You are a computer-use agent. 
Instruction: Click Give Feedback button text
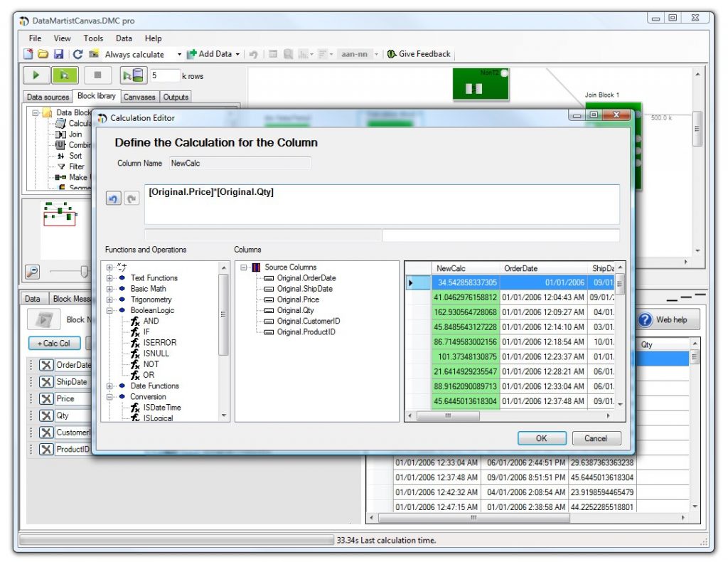click(x=424, y=54)
